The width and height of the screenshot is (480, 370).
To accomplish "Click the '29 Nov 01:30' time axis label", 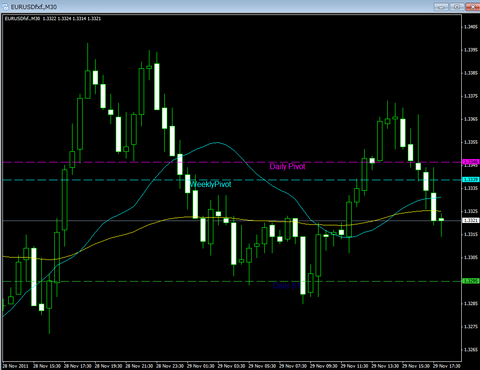I will click(x=201, y=366).
